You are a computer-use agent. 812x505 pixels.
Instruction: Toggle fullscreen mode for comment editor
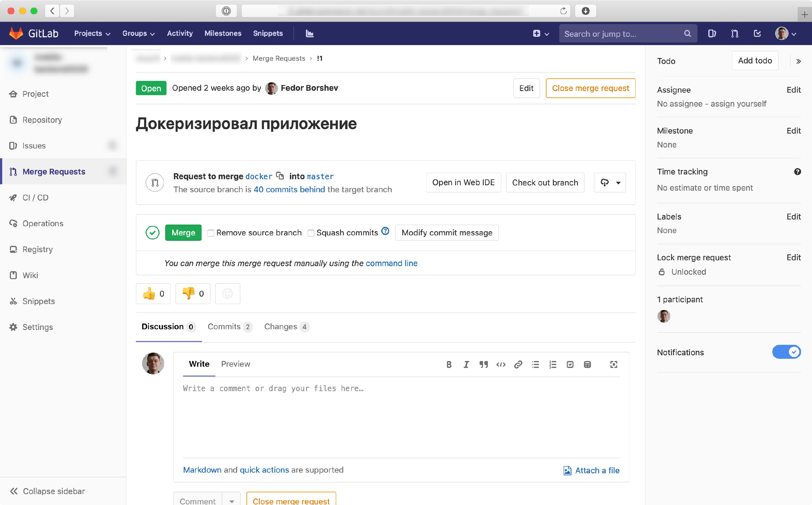click(x=614, y=364)
